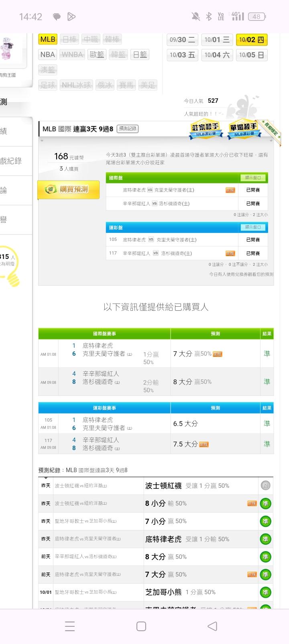The width and height of the screenshot is (289, 644).
Task: Click 準 result for 國際盤 8 大分 row
Action: click(267, 382)
